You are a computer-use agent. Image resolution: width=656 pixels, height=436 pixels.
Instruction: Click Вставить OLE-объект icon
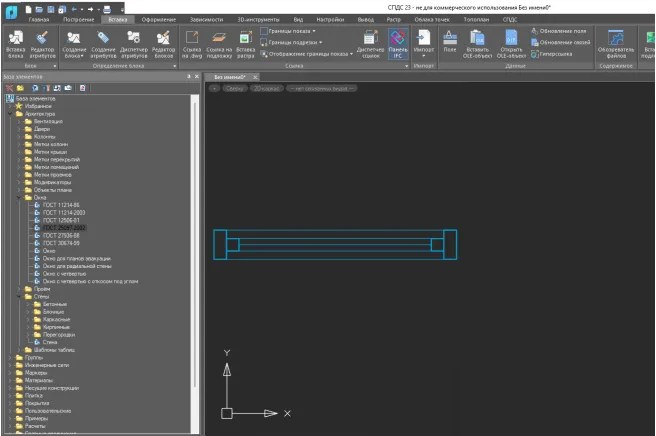point(478,42)
